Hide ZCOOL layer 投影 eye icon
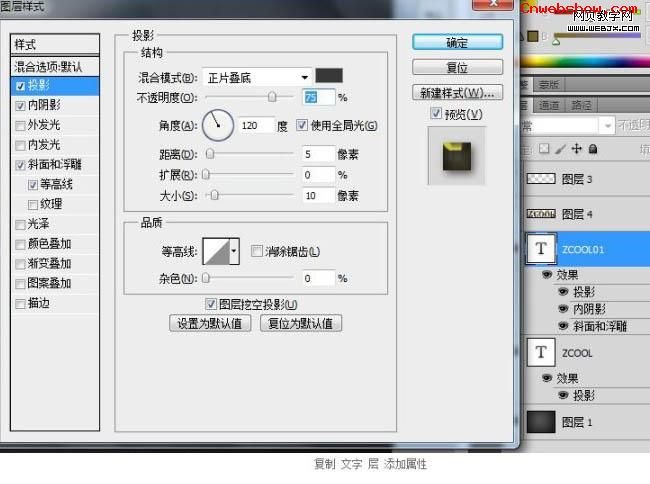Screen dimensions: 650x484 (563, 395)
